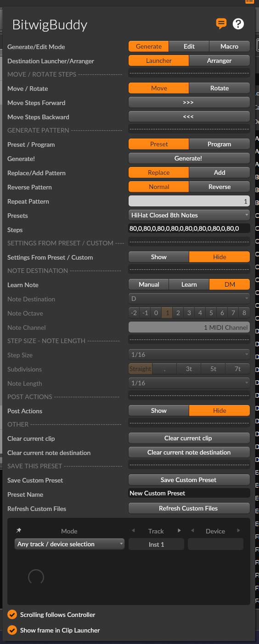Open the orange chat feedback icon
The height and width of the screenshot is (644, 259).
[221, 23]
